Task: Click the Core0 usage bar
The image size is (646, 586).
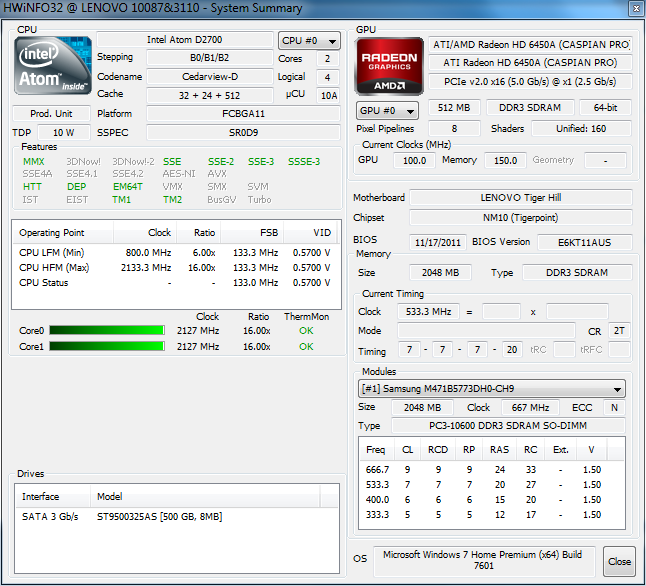Action: click(107, 331)
